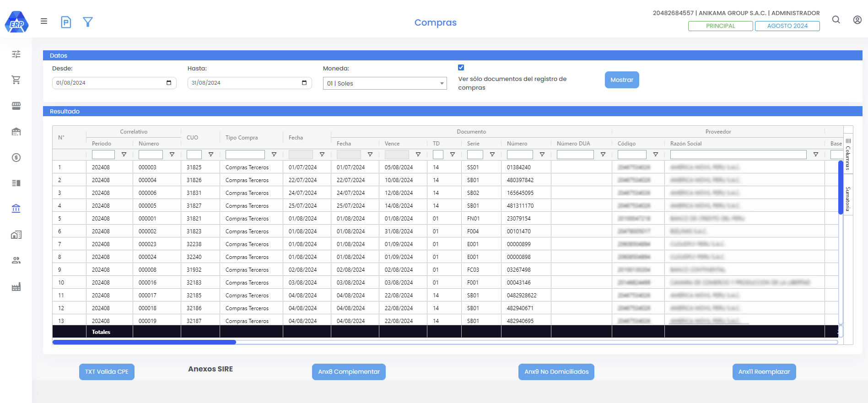Open the dollar coin sidebar icon

16,157
